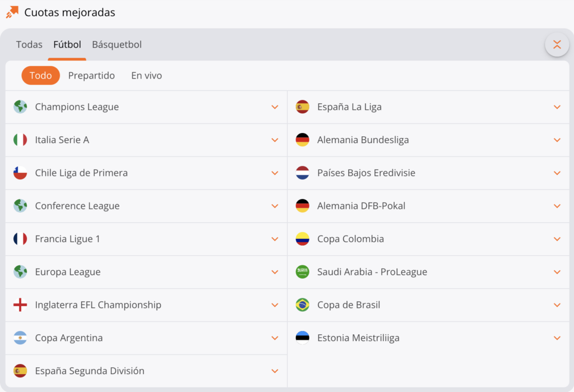
Task: Click the Saudi Arabia flag icon
Action: tap(302, 272)
